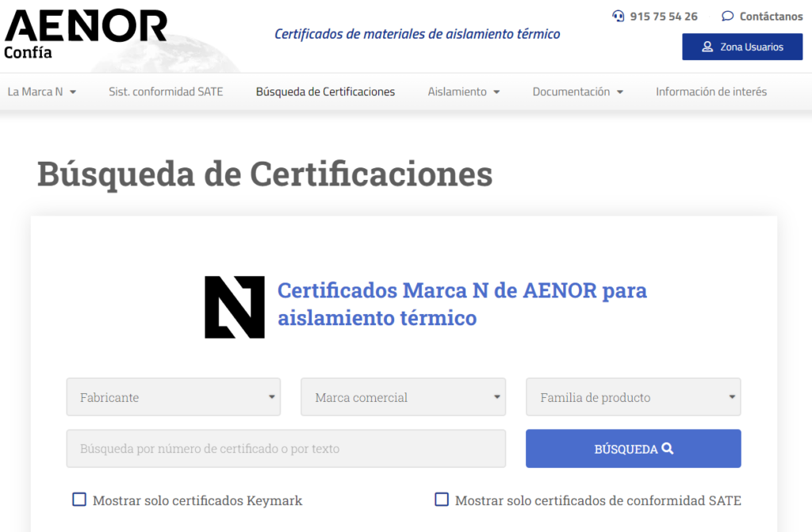Click the magnifier icon in BÚSQUEDA button
812x532 pixels.
(668, 449)
